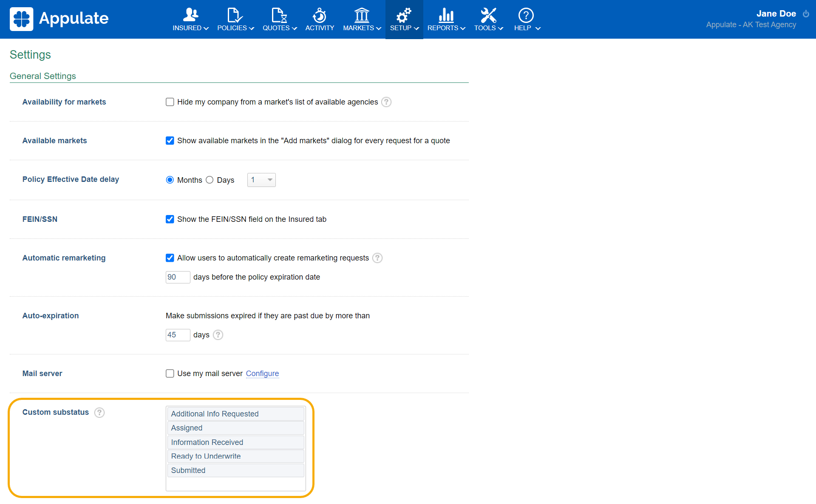The width and height of the screenshot is (816, 504).
Task: Uncheck Show the FEIN/SSN field checkbox
Action: (x=170, y=219)
